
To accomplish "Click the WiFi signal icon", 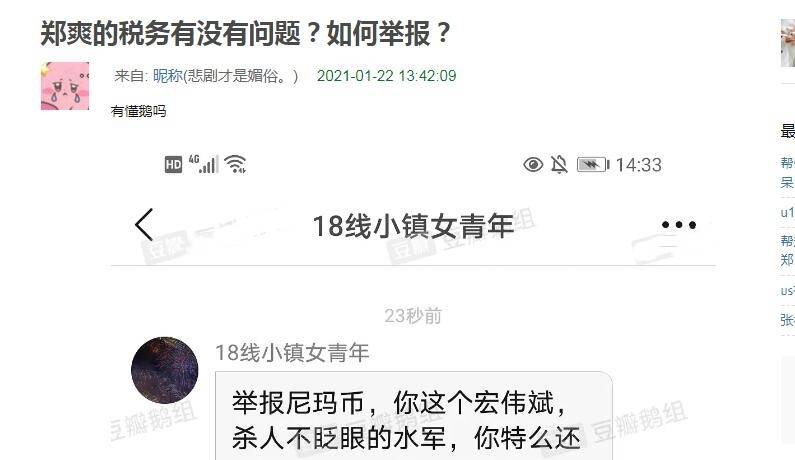I will pyautogui.click(x=235, y=164).
